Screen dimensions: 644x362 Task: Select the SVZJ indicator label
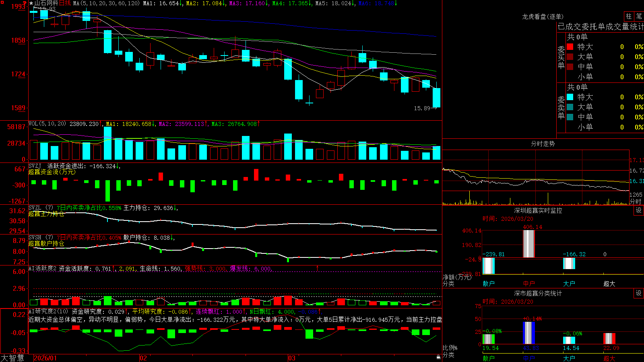(35, 166)
